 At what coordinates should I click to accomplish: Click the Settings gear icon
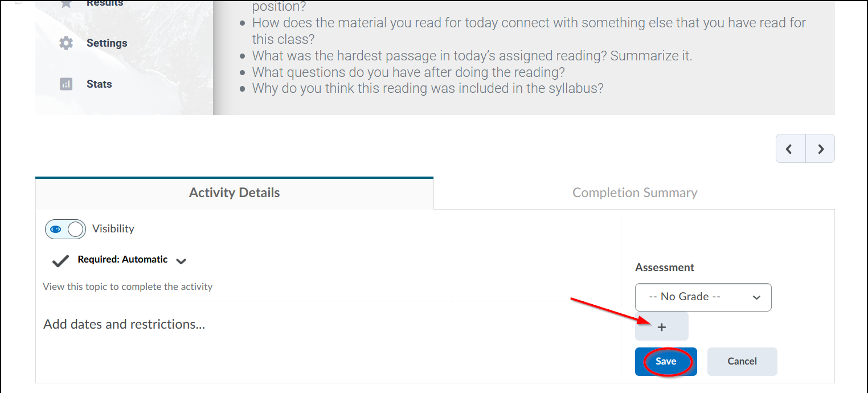coord(66,43)
